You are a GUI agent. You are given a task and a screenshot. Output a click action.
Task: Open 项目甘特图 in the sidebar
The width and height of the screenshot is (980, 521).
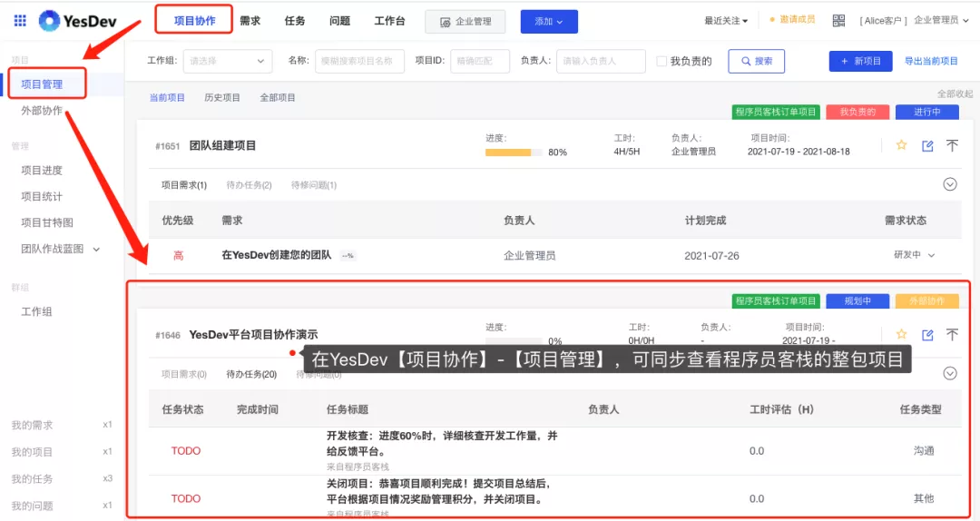(47, 222)
